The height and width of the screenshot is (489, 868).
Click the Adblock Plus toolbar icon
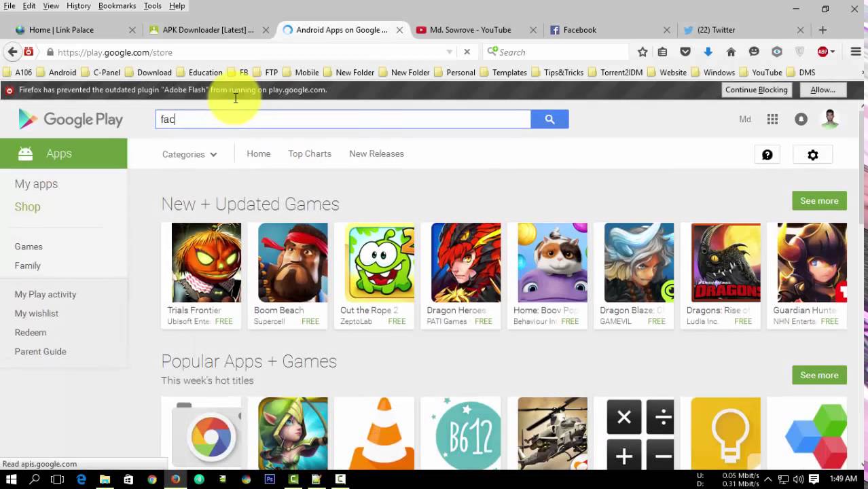tap(822, 52)
